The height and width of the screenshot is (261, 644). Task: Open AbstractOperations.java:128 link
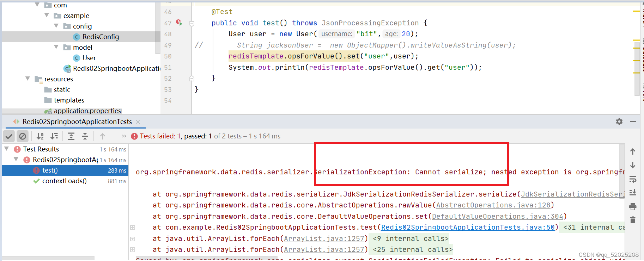(x=493, y=205)
